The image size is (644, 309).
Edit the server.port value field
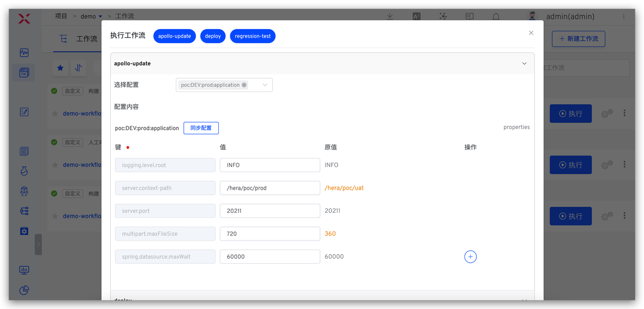pyautogui.click(x=270, y=210)
